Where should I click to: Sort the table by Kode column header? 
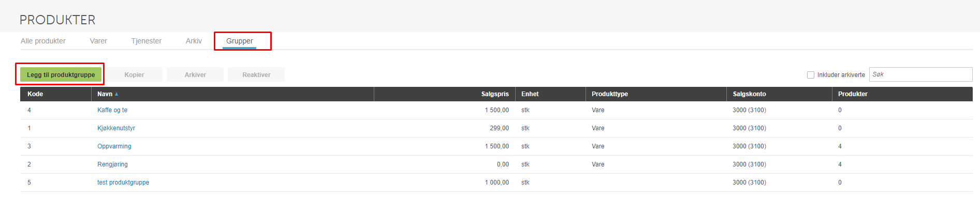(35, 94)
